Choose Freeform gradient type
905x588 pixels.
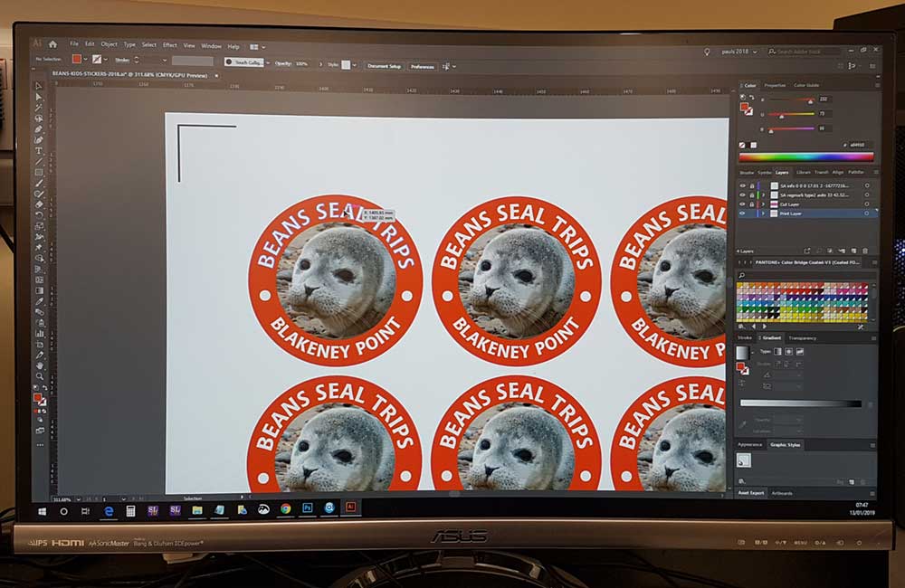pos(800,351)
